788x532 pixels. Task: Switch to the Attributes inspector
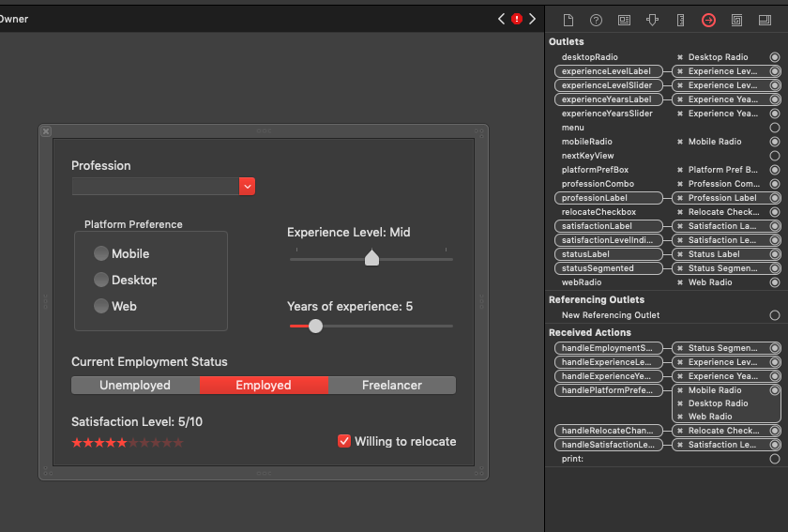click(x=652, y=20)
